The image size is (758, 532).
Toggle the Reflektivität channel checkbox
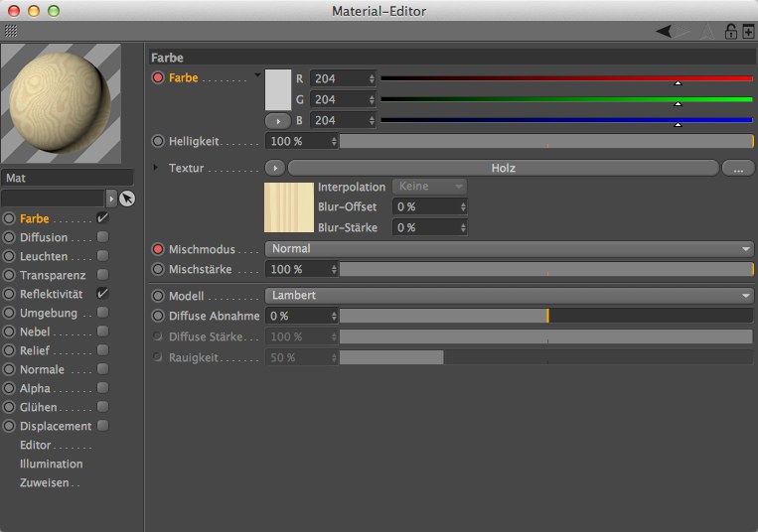[102, 294]
